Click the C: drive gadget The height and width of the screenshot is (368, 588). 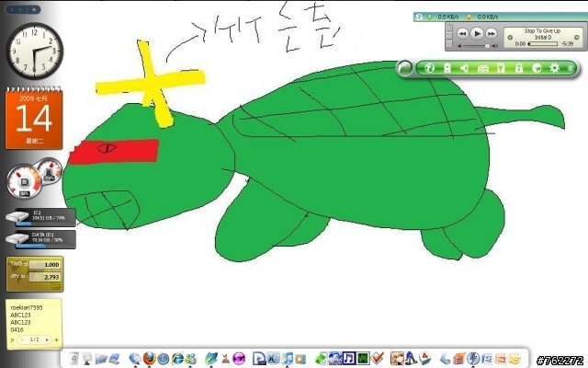[40, 217]
